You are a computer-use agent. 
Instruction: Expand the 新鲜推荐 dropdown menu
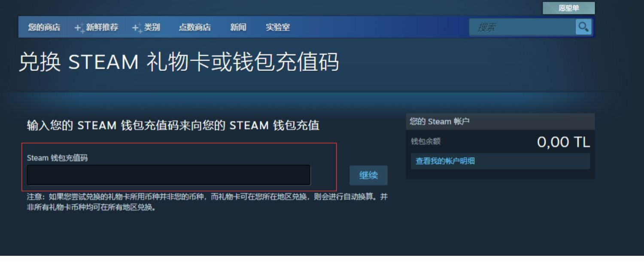(x=102, y=28)
